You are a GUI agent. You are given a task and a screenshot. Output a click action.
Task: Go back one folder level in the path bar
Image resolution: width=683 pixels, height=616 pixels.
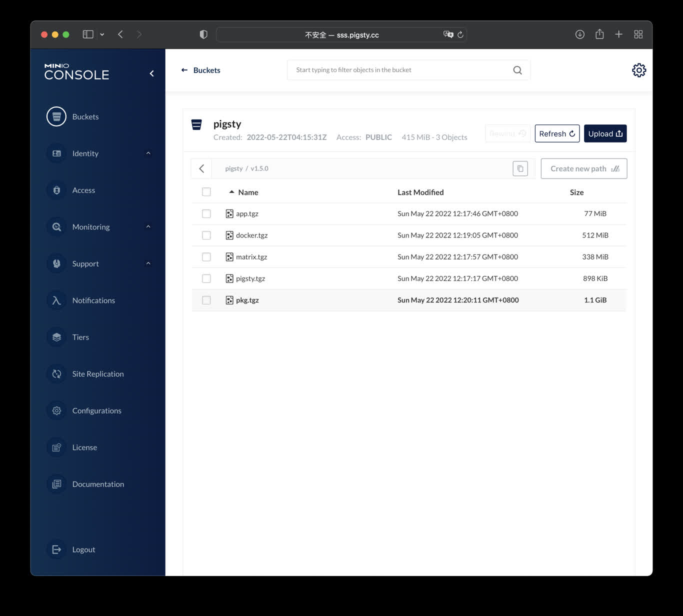click(201, 168)
